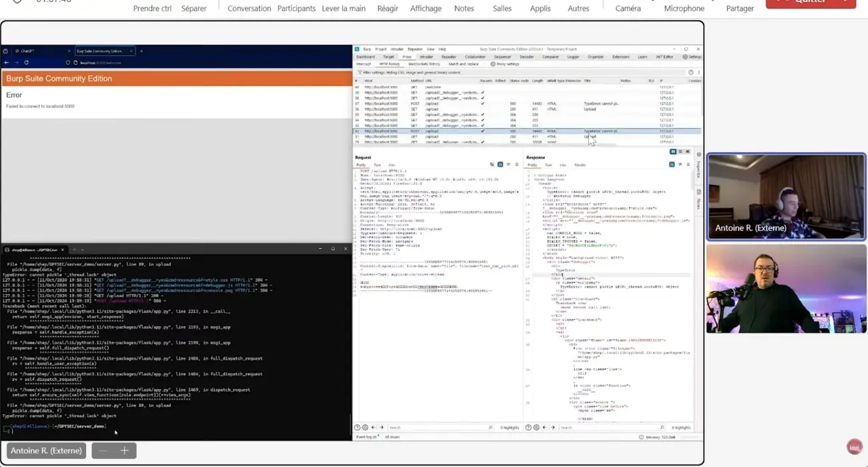Image resolution: width=868 pixels, height=467 pixels.
Task: Click the red Quitter button
Action: (x=811, y=3)
